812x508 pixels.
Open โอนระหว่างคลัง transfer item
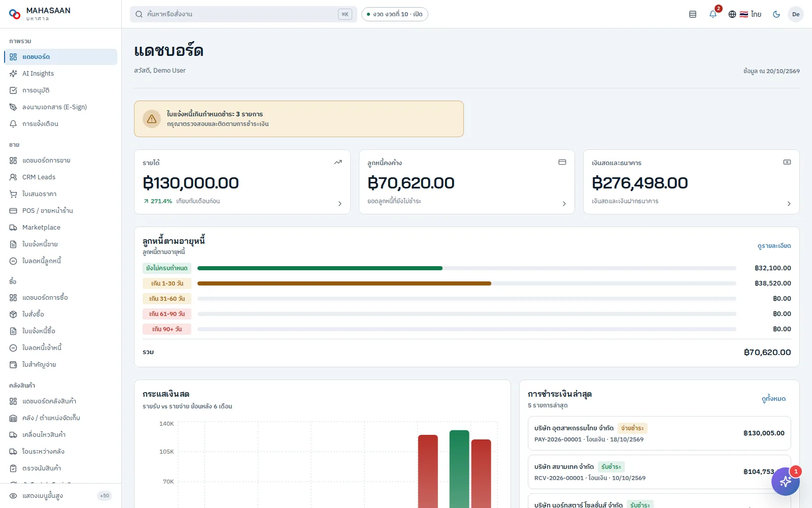(60, 452)
